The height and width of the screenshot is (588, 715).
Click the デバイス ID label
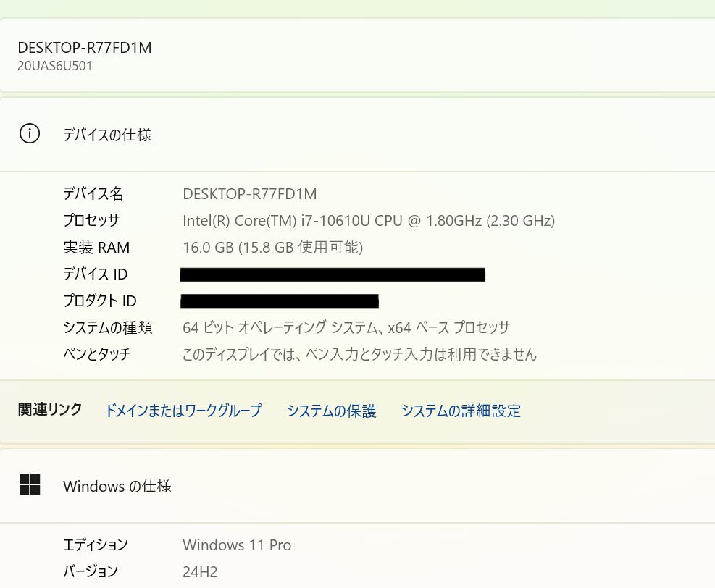(x=96, y=274)
